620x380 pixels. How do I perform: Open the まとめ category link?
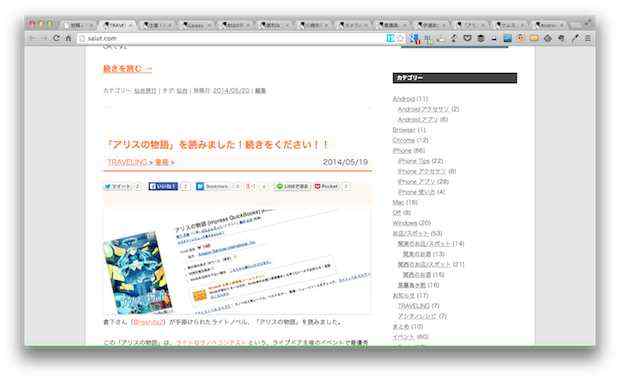click(401, 327)
